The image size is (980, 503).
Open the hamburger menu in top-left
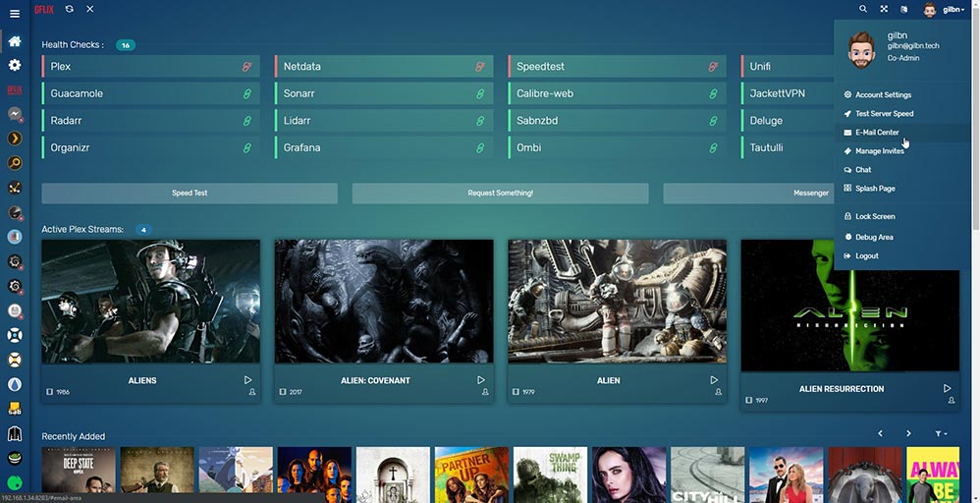[15, 14]
